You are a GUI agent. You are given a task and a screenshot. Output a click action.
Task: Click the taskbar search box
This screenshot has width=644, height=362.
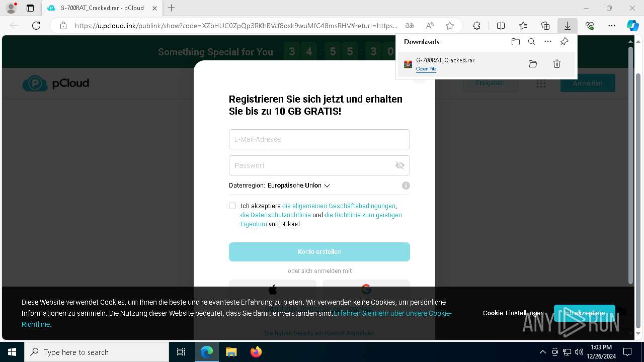click(x=97, y=352)
